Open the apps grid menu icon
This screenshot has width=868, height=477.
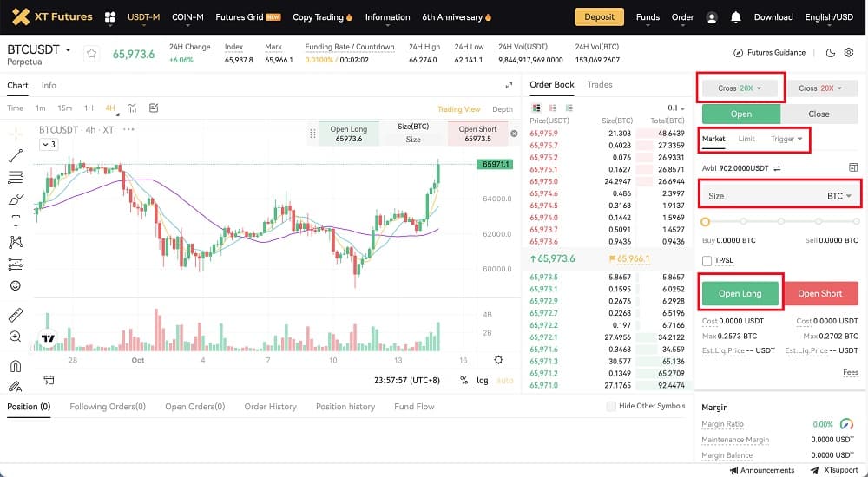point(110,17)
